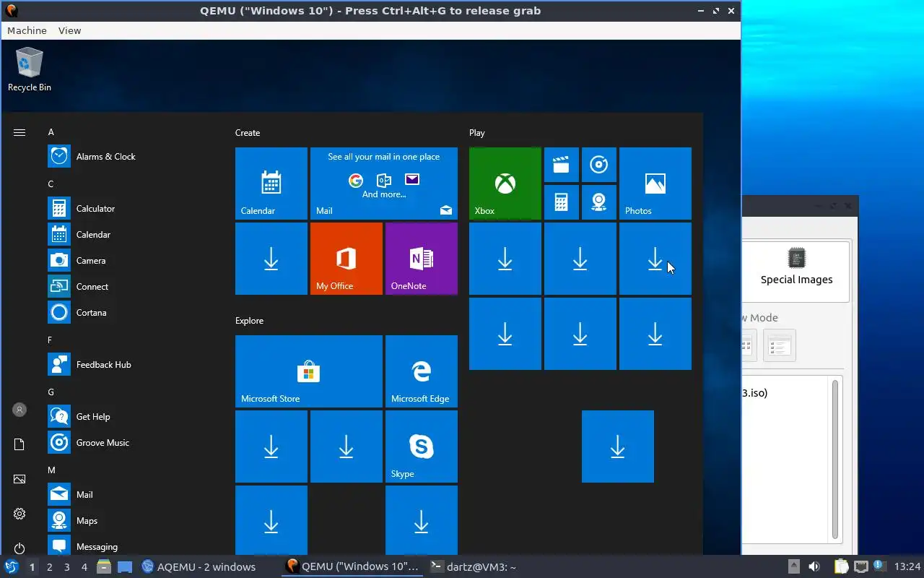Open Documents from the Start menu rail
Image resolution: width=924 pixels, height=578 pixels.
click(19, 444)
